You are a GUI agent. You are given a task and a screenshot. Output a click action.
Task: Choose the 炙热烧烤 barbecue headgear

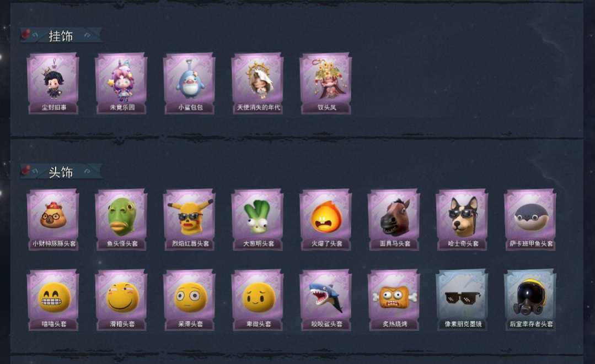pyautogui.click(x=394, y=300)
